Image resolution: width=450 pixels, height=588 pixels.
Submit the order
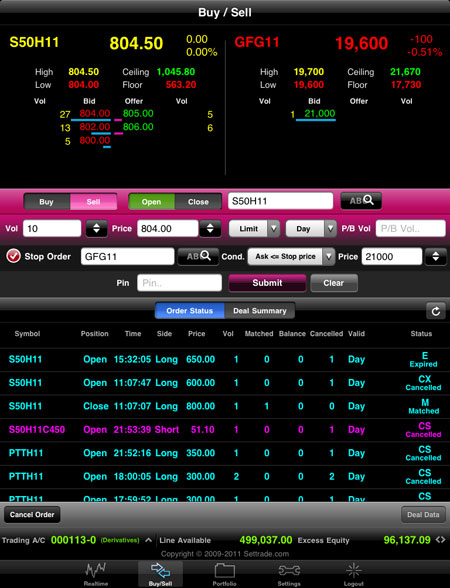click(x=267, y=283)
